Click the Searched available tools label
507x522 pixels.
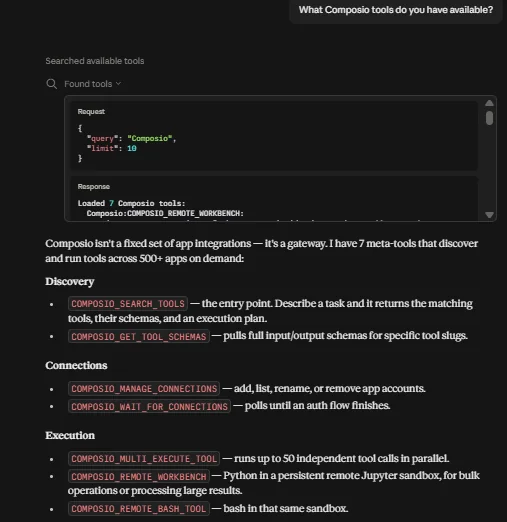point(95,61)
